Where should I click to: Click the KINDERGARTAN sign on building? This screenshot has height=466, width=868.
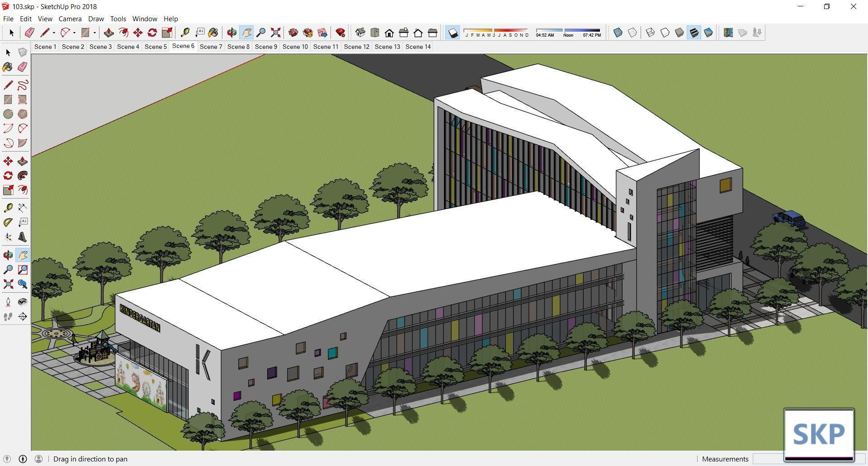(x=140, y=318)
